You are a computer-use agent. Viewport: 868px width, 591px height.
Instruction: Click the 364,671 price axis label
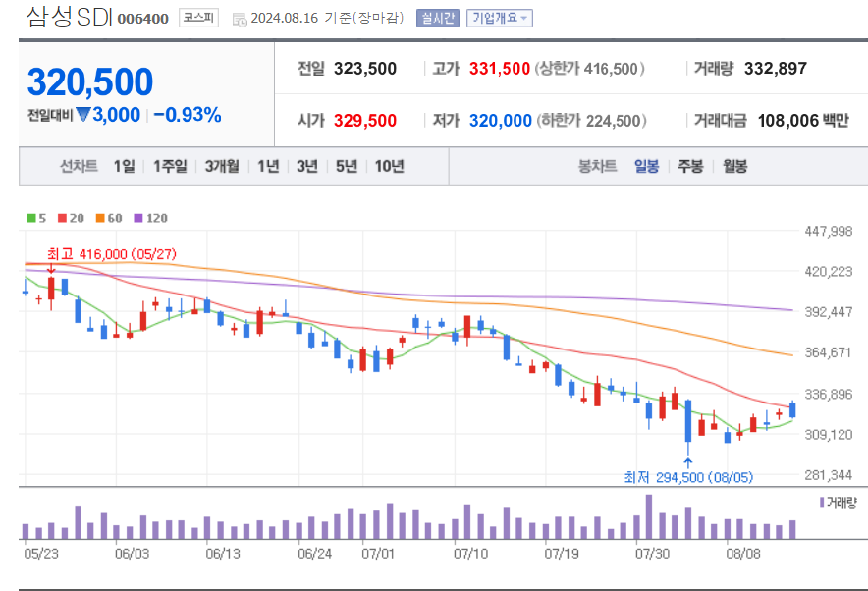(x=829, y=352)
